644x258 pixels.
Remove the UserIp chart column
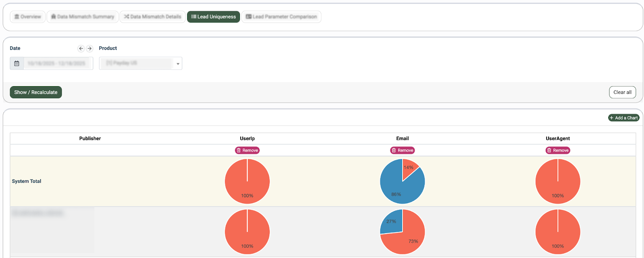[x=247, y=151]
